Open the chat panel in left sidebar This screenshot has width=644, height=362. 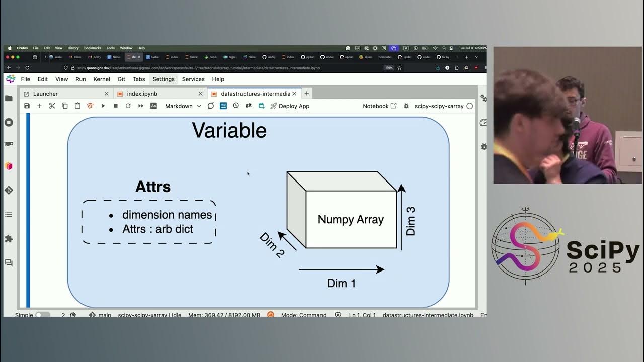(x=9, y=262)
